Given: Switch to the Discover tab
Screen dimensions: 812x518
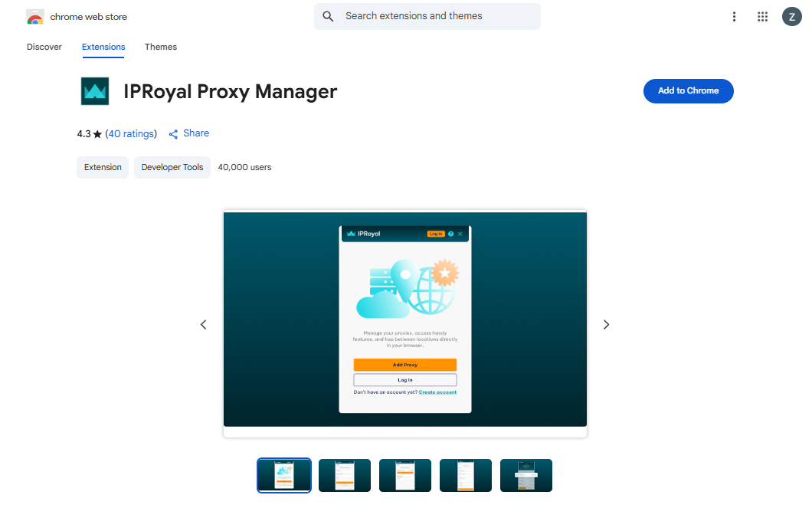Looking at the screenshot, I should tap(44, 47).
